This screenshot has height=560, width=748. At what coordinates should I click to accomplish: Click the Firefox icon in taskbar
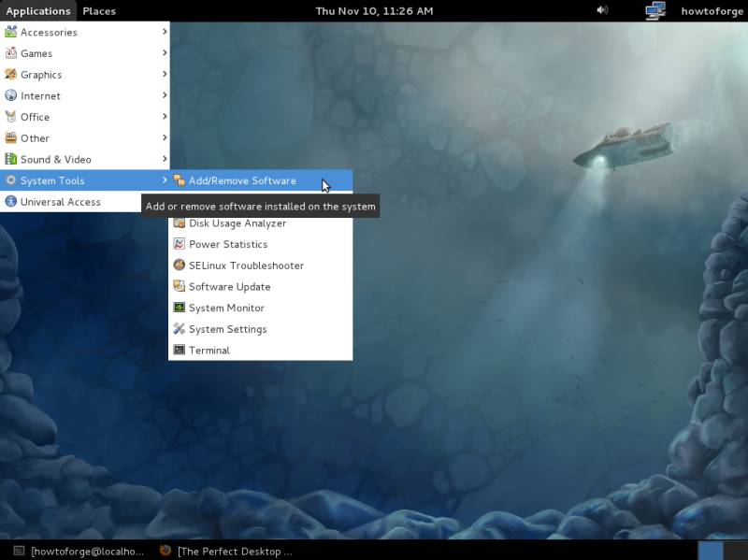click(x=165, y=551)
